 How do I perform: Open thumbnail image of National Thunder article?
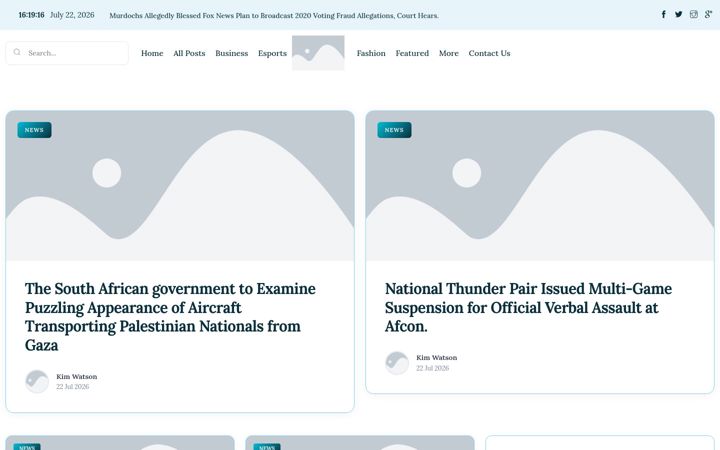click(x=540, y=186)
